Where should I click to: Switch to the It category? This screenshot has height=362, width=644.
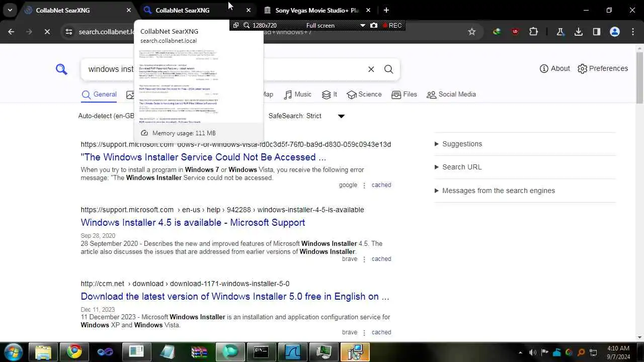tap(330, 95)
